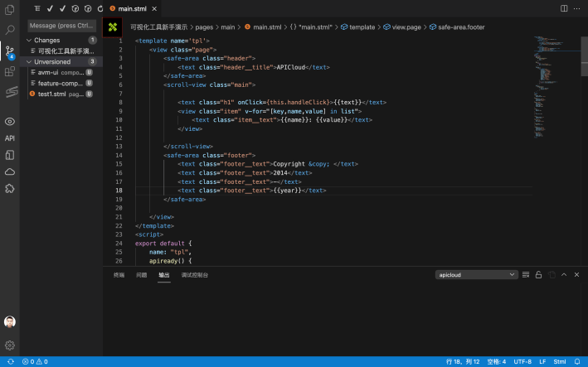Viewport: 588px width, 367px height.
Task: Open Explorer files icon in activity bar
Action: [10, 8]
